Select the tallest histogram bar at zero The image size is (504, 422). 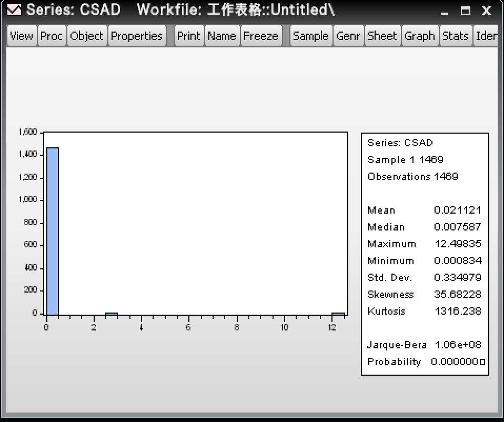(x=53, y=231)
